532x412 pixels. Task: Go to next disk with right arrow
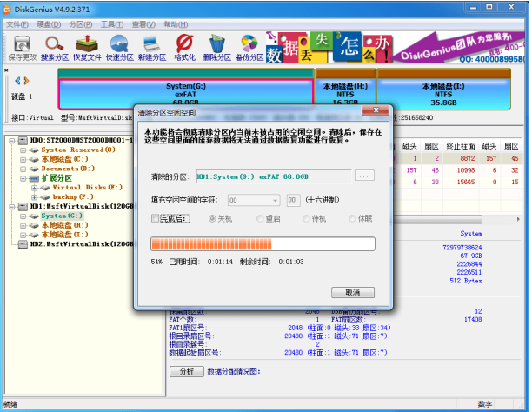coord(26,81)
